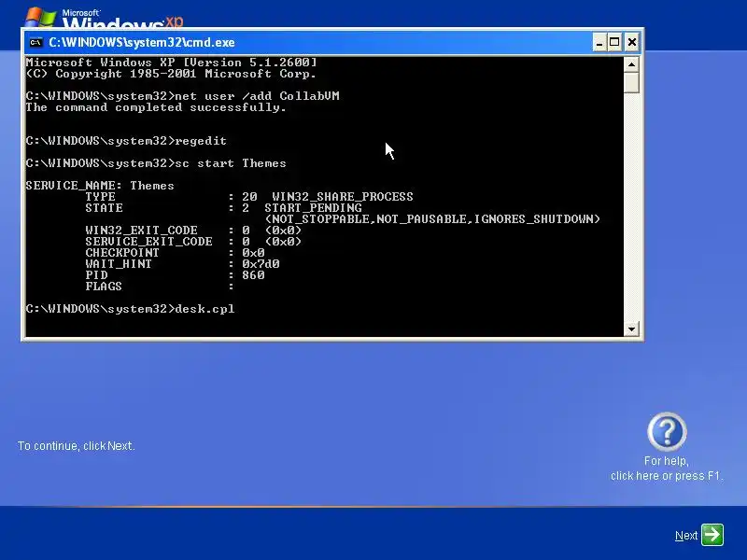This screenshot has width=747, height=560.
Task: Click the WAIT_HINT 0x7d0 value
Action: click(261, 264)
